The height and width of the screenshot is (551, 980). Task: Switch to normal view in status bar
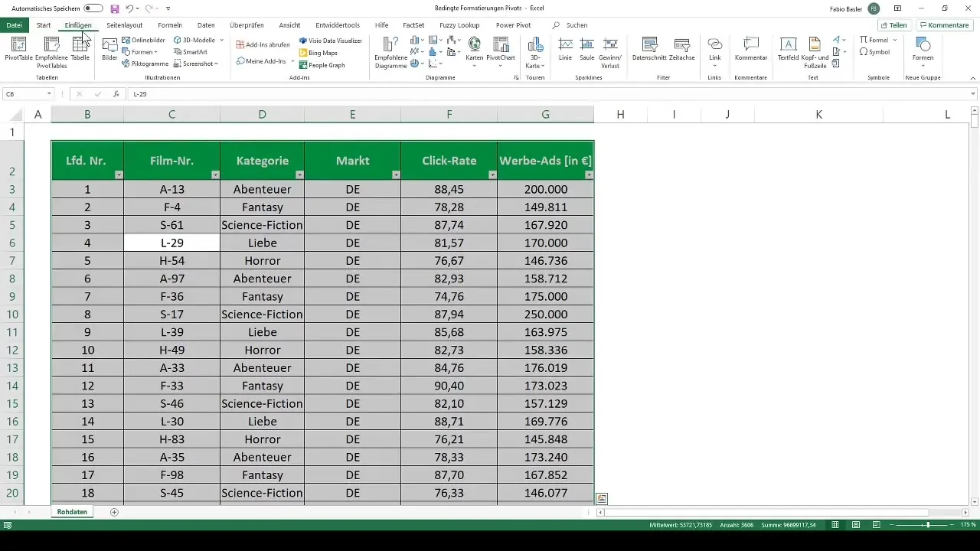point(837,525)
